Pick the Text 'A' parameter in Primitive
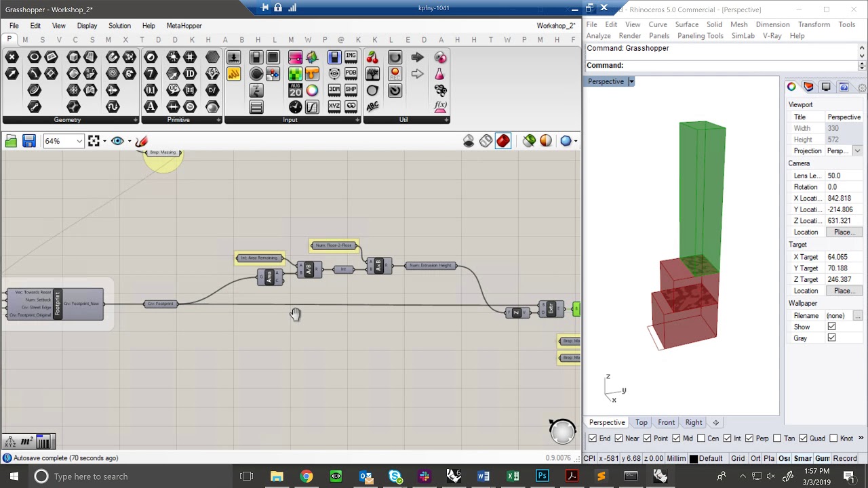Screen dimensions: 868x488 coord(151,106)
